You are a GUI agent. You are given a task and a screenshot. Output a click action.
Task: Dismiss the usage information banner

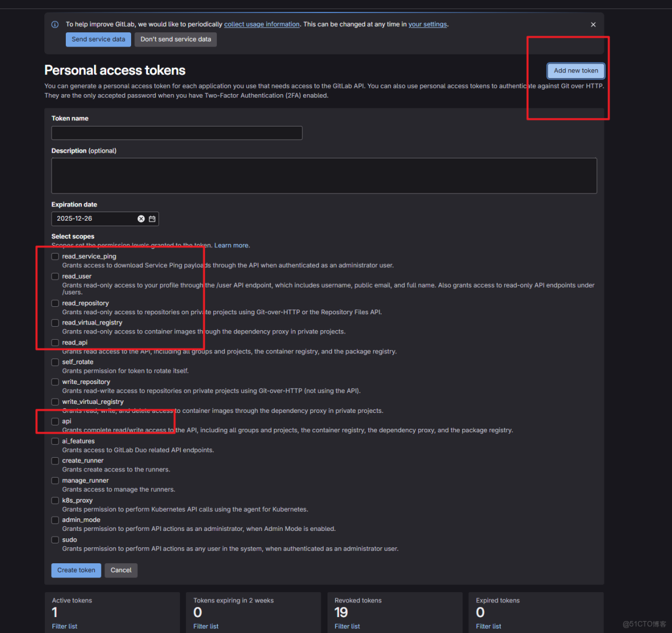click(x=593, y=24)
